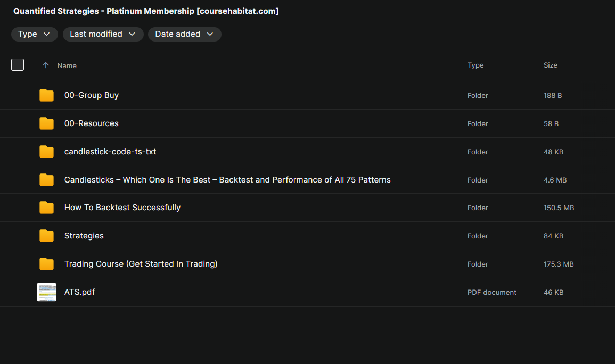Open the ATS.pdf file name
The width and height of the screenshot is (615, 364).
click(x=80, y=292)
